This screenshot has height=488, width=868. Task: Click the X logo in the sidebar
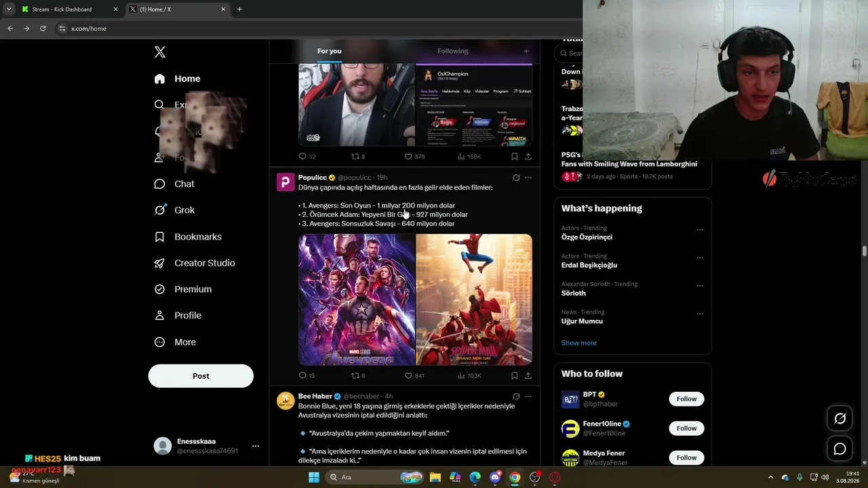tap(160, 52)
